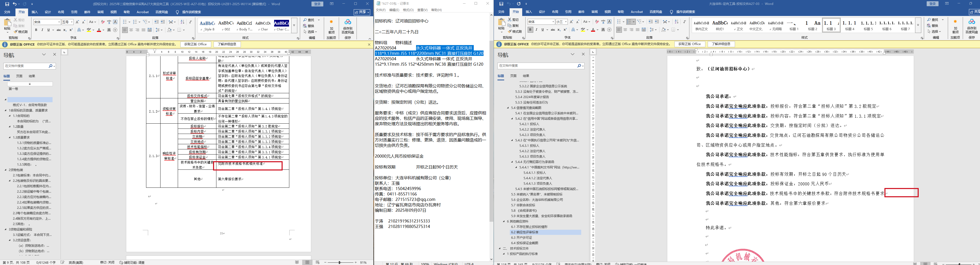Open font size dropdown 五号 in left Word

click(72, 22)
